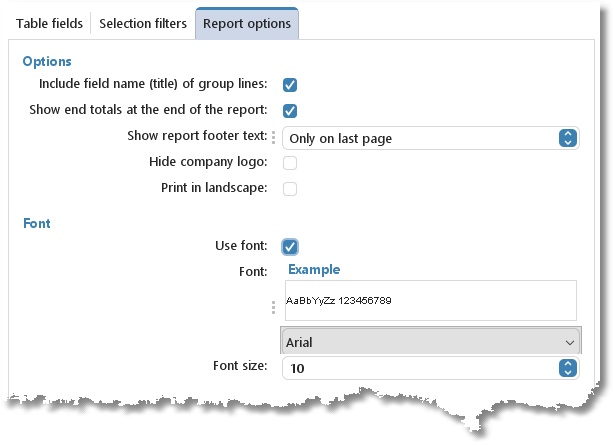
Task: Click the chevron arrow of the Arial combo box
Action: coord(570,343)
